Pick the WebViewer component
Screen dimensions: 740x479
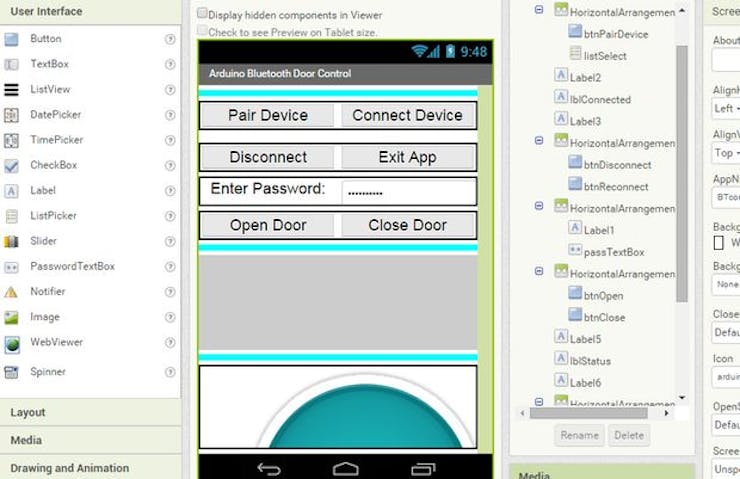56,342
